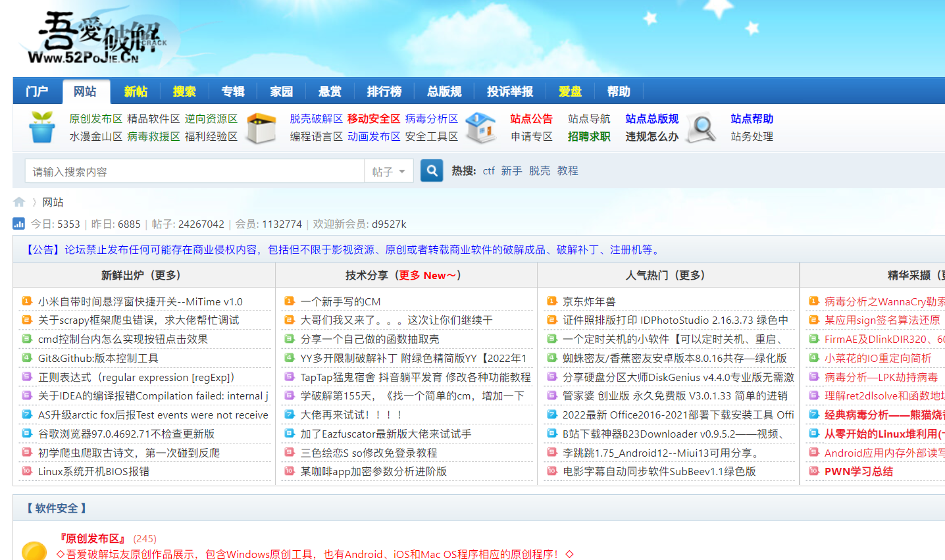The height and width of the screenshot is (560, 945).
Task: Click rank 1 icon beside 京东炸年兽
Action: 551,301
